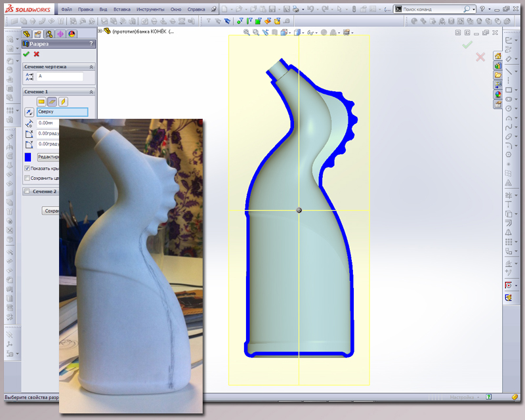Image resolution: width=525 pixels, height=420 pixels.
Task: Select the Rectangle sketch tool in right toolbar
Action: coord(509,90)
